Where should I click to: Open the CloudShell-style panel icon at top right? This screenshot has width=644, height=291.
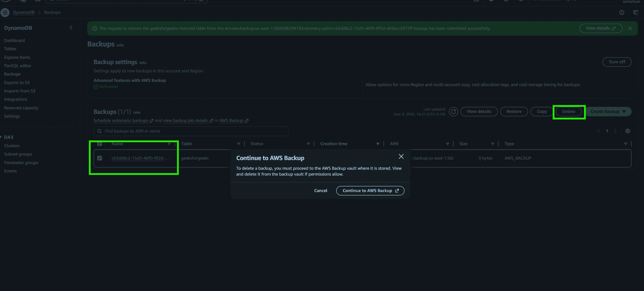tap(636, 12)
